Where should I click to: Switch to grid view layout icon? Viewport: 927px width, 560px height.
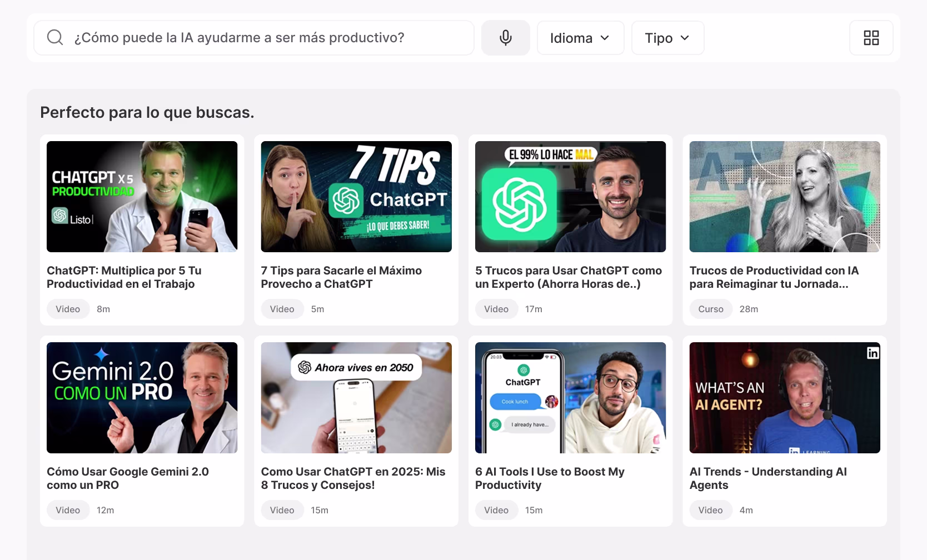click(871, 38)
